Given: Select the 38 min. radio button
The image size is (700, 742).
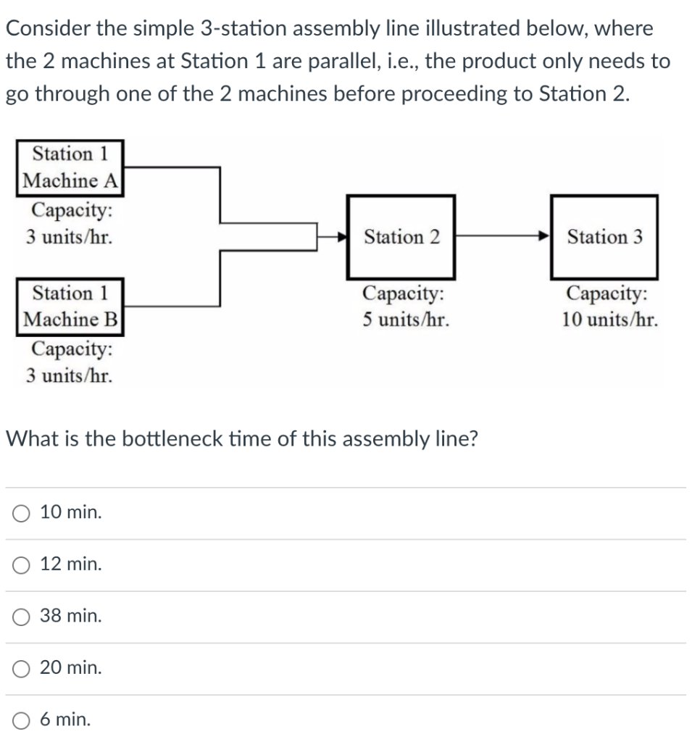Looking at the screenshot, I should pos(21,616).
